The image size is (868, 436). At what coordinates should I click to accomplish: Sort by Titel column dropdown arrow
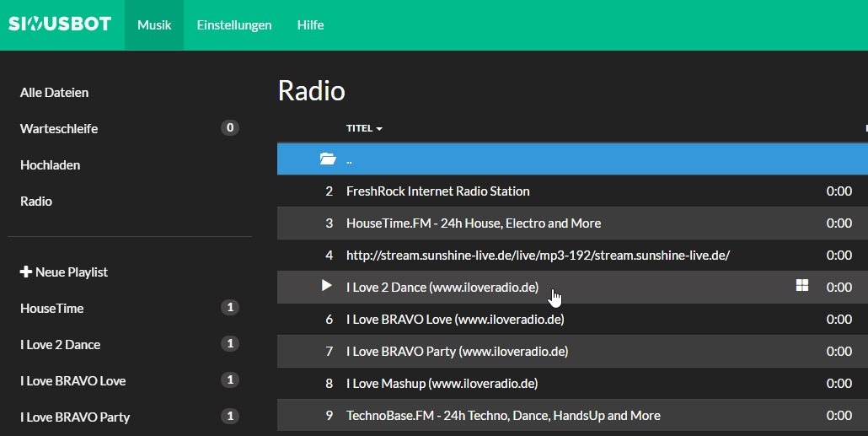[379, 129]
